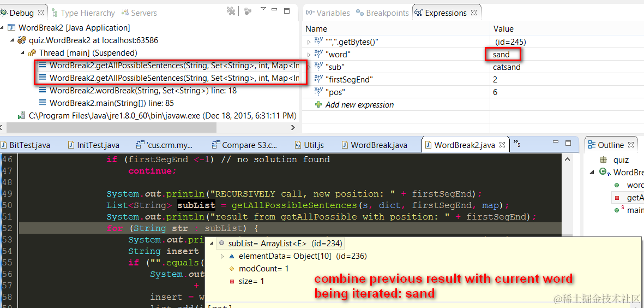Click the "sub" expression watch icon
The width and height of the screenshot is (644, 308).
[318, 67]
